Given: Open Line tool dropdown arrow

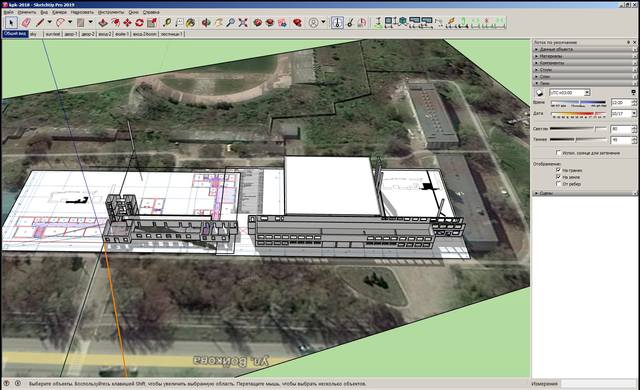Looking at the screenshot, I should 49,22.
